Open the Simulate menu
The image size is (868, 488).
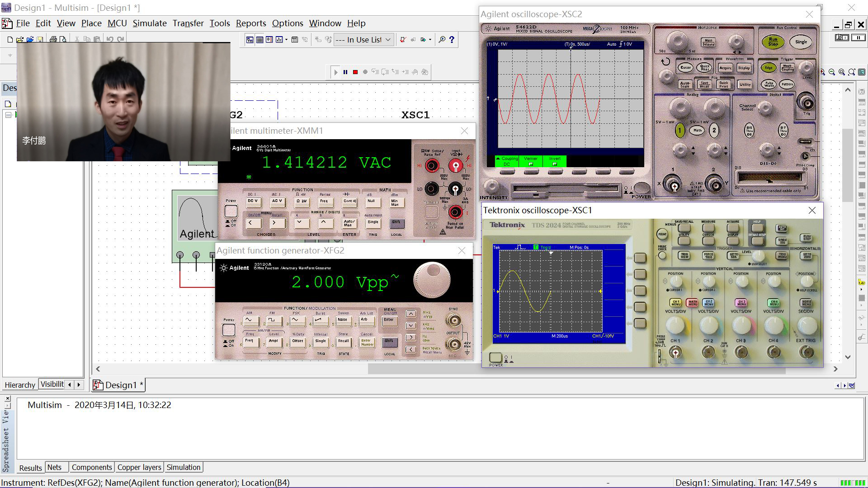click(x=150, y=23)
